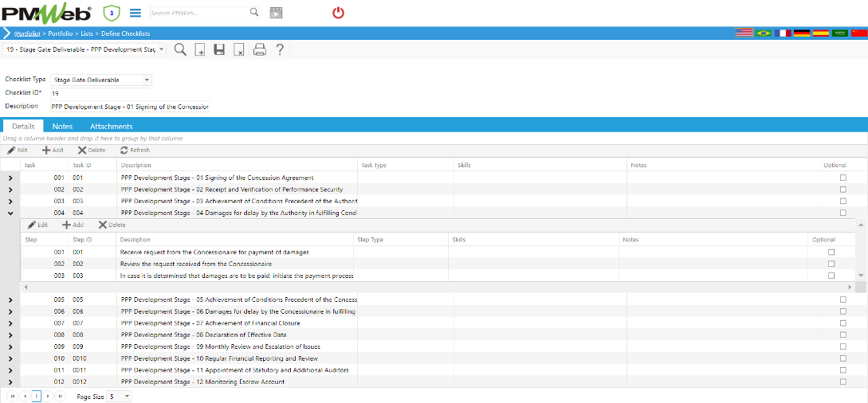Viewport: 868px width, 403px height.
Task: Switch language to French flag
Action: [x=783, y=33]
